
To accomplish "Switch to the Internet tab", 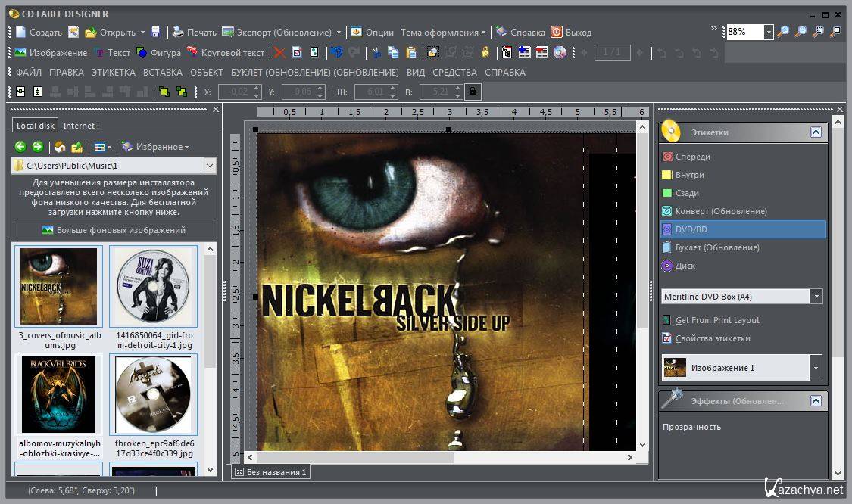I will [x=80, y=126].
